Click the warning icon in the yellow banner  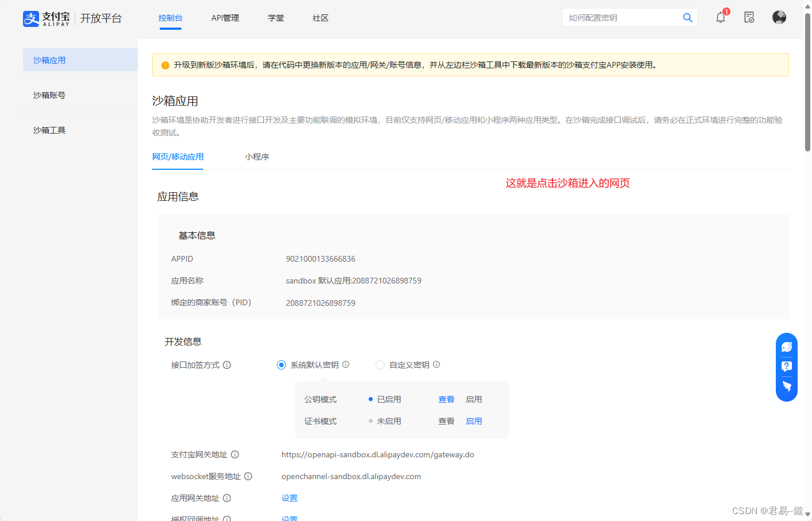tap(165, 65)
